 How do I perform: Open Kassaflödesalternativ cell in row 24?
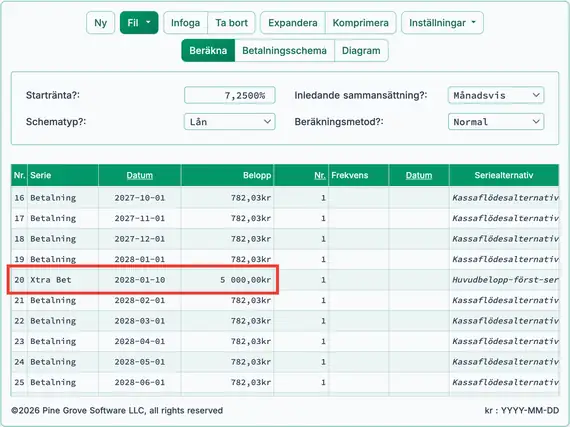[x=504, y=362]
